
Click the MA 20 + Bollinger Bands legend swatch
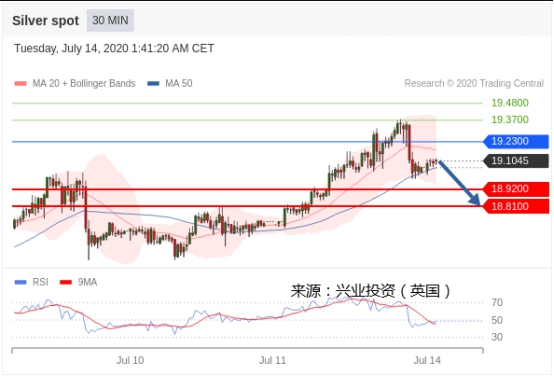[x=20, y=83]
